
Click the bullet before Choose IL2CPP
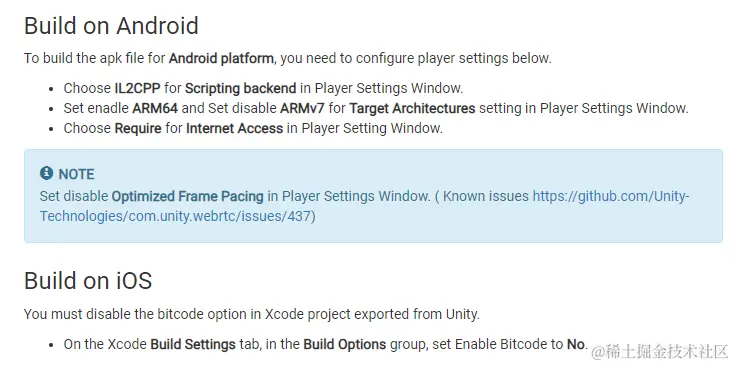(52, 88)
